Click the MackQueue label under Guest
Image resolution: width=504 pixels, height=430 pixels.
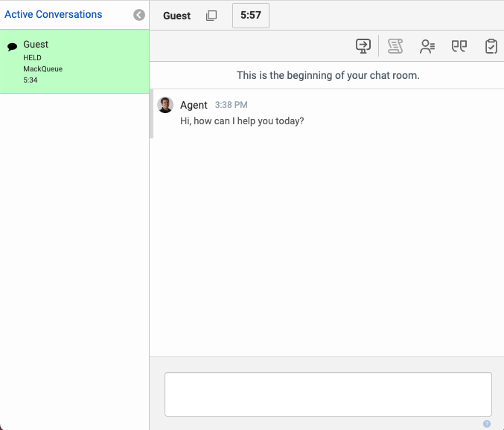42,69
